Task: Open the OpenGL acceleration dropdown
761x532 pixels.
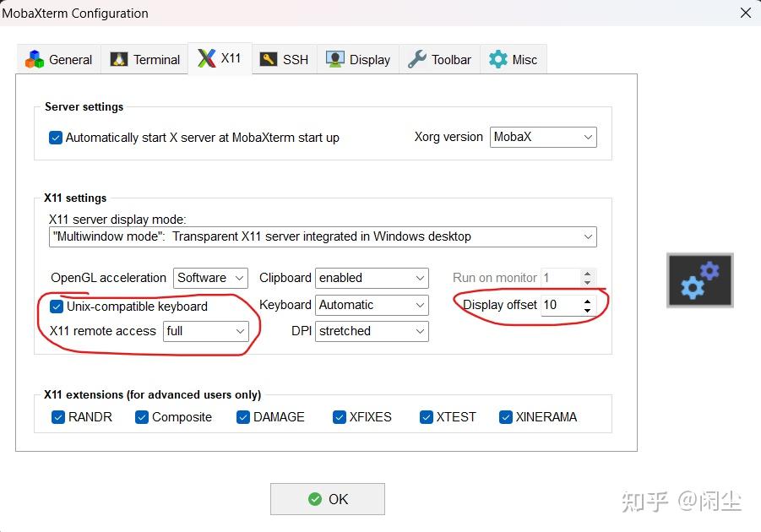Action: click(211, 278)
